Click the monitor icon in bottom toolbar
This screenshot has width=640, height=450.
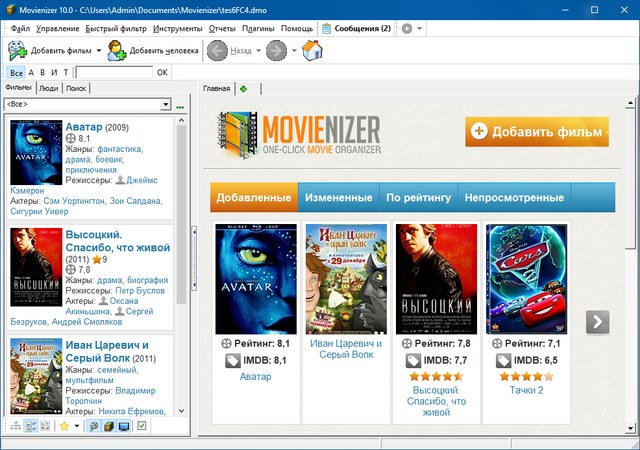coord(124,426)
